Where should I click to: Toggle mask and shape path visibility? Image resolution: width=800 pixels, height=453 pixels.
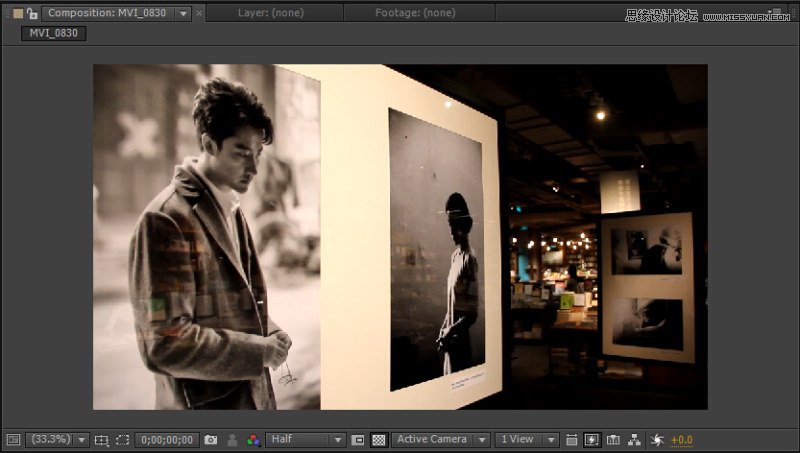pos(122,440)
